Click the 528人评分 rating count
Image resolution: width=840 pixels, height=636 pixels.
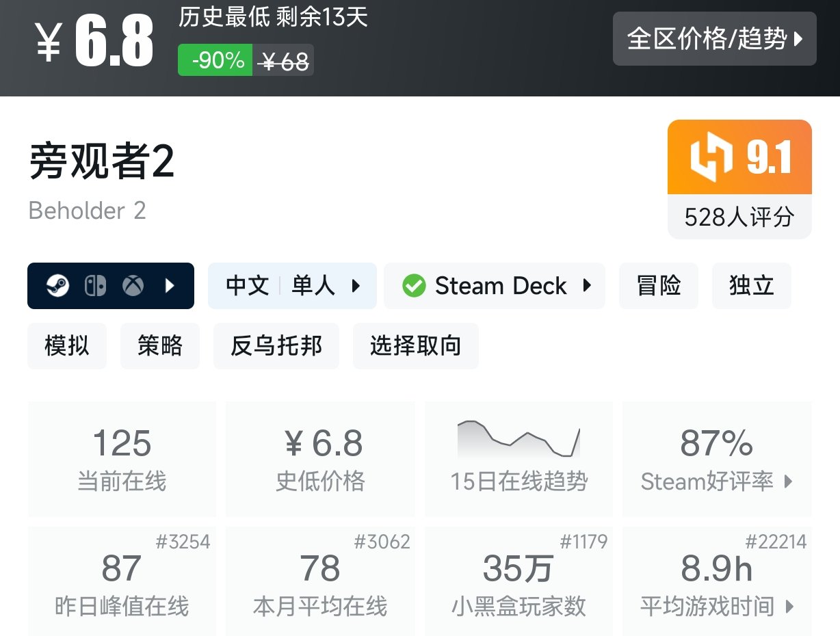click(739, 217)
